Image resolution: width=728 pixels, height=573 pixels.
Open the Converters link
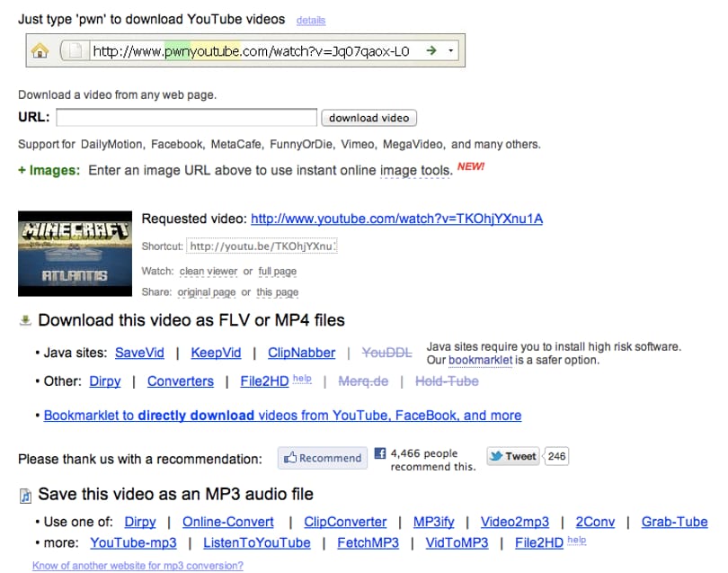(x=181, y=381)
